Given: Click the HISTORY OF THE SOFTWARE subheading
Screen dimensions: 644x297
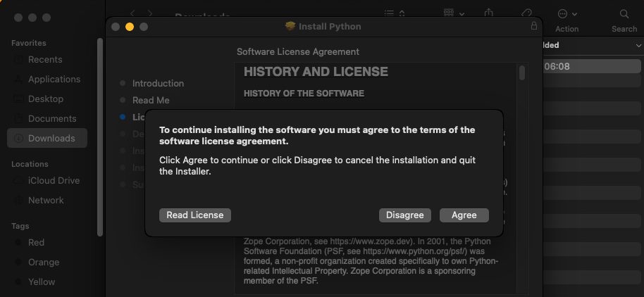Looking at the screenshot, I should pyautogui.click(x=304, y=94).
